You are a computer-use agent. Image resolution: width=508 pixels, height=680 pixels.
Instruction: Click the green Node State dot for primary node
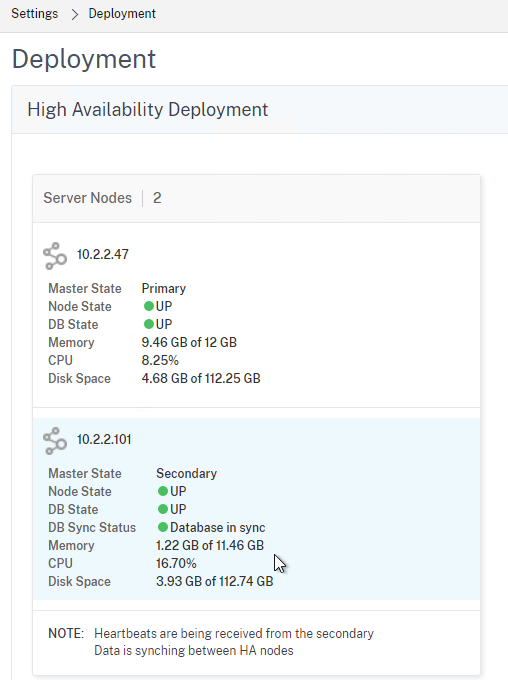pos(149,306)
